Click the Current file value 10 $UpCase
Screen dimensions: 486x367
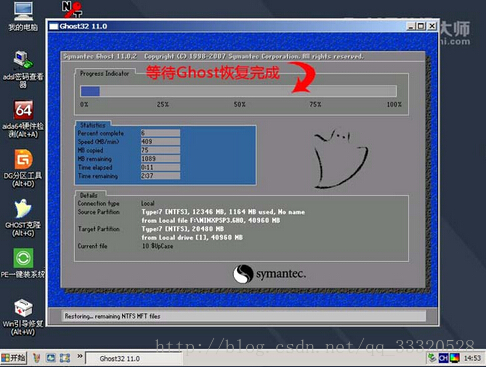[158, 246]
